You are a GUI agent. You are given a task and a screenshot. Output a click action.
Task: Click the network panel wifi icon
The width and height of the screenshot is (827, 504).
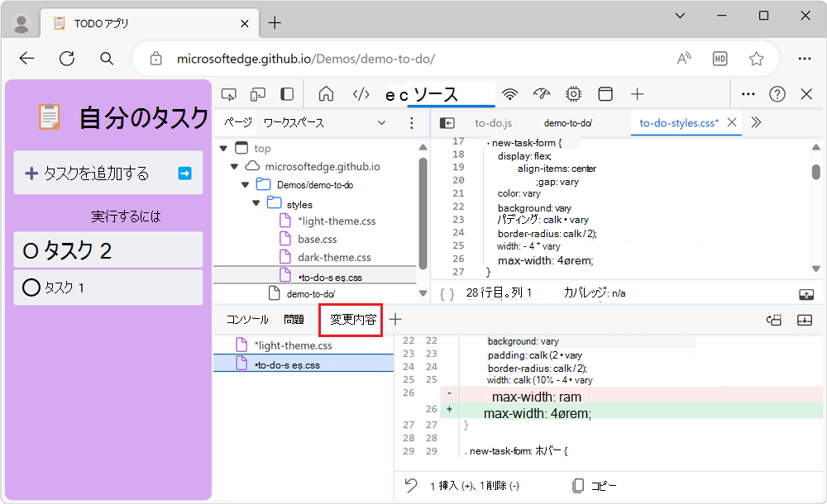510,93
